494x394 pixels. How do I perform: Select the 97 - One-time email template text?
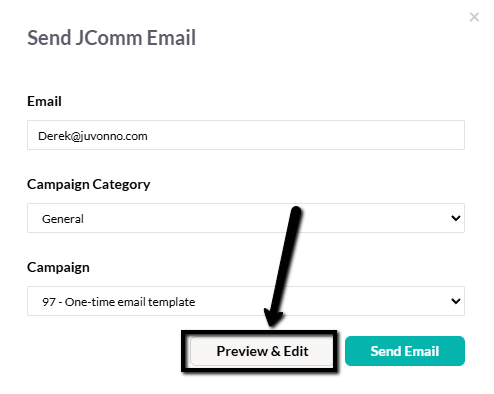pos(119,302)
